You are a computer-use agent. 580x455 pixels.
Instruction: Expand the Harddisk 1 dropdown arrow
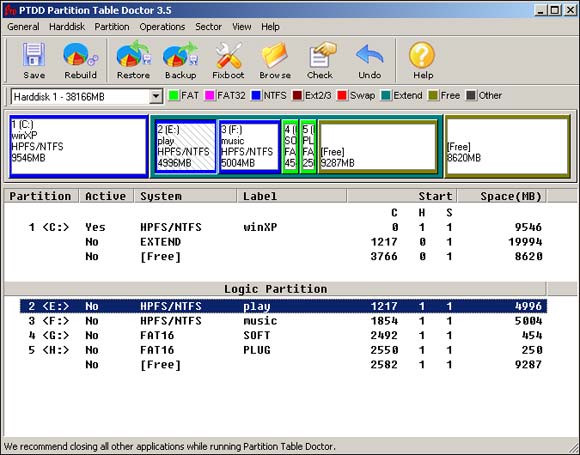coord(156,97)
